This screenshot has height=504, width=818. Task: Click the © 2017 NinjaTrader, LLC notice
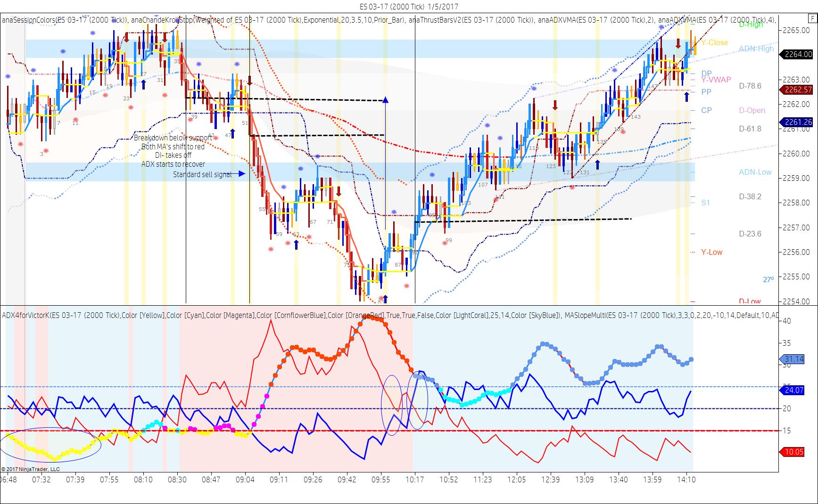point(31,469)
